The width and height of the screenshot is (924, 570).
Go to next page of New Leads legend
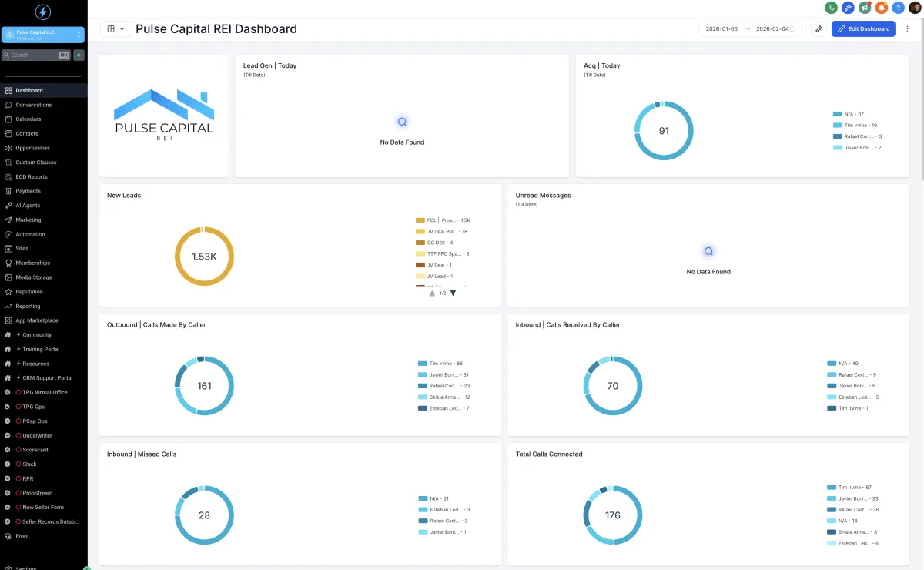[453, 293]
